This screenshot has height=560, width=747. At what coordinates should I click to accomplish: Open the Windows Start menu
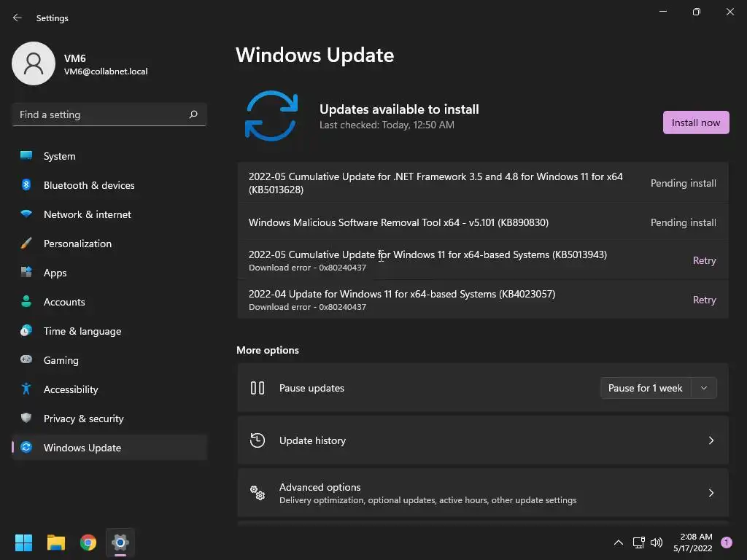point(23,542)
